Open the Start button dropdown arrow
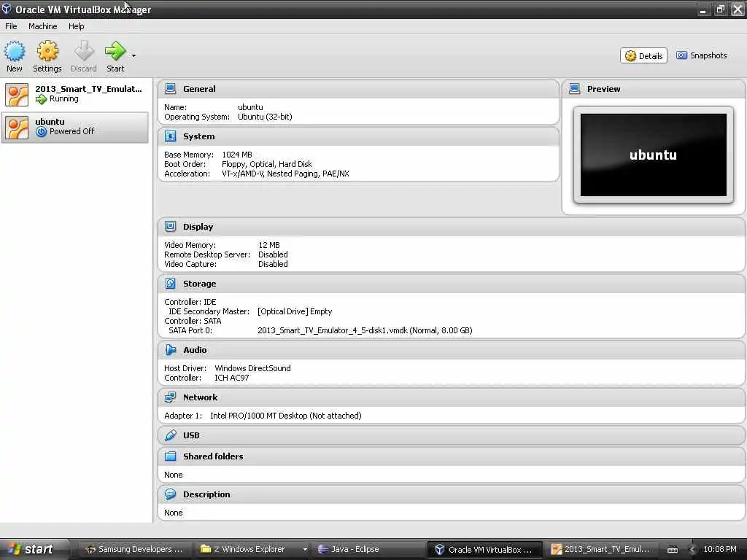 (x=134, y=55)
